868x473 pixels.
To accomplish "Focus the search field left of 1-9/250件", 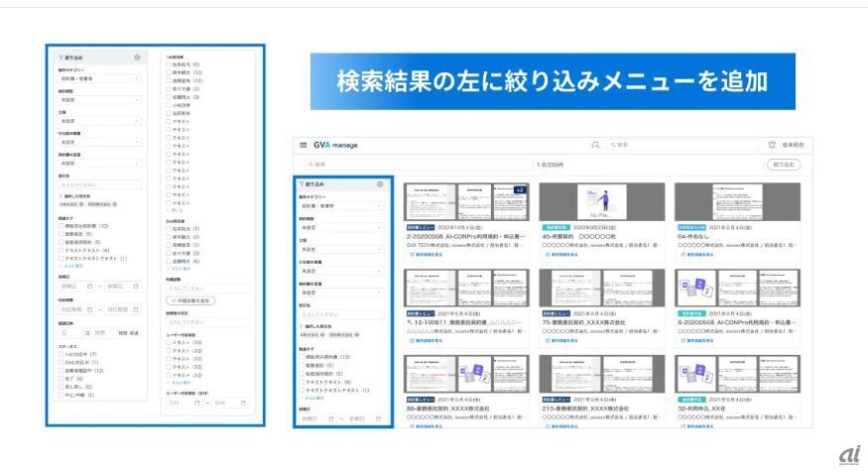I will [419, 165].
